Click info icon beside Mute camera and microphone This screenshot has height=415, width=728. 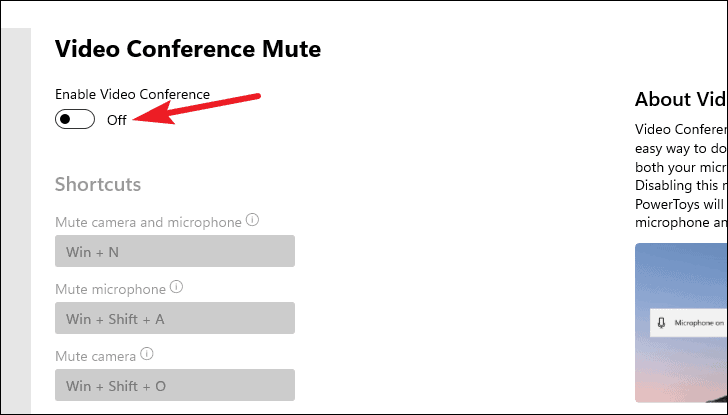point(252,220)
